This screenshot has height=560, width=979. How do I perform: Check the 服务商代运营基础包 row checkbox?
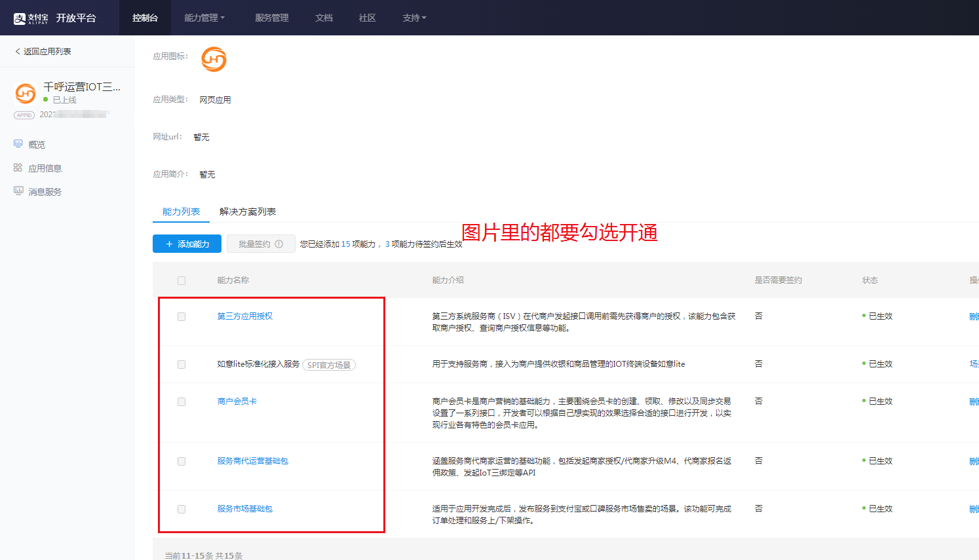click(182, 461)
